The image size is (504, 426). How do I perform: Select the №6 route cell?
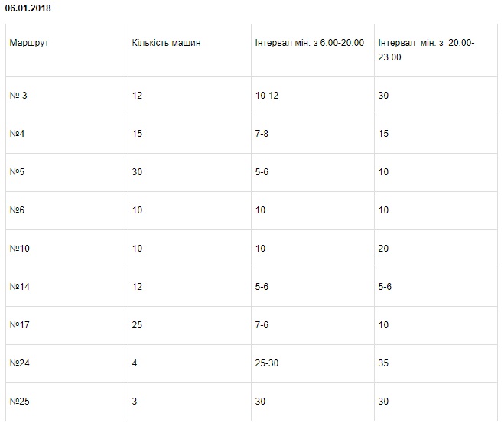click(x=18, y=210)
